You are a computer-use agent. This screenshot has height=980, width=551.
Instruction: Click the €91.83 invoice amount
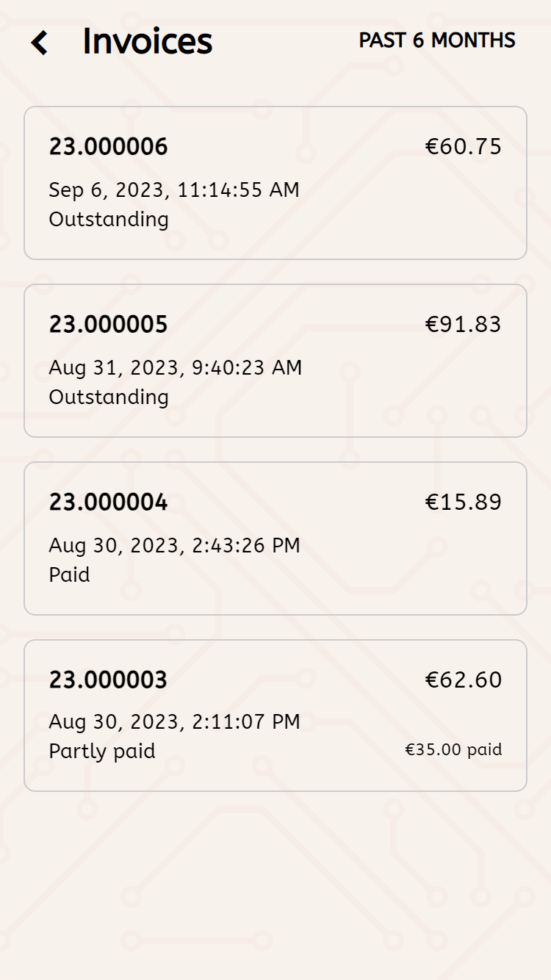464,325
